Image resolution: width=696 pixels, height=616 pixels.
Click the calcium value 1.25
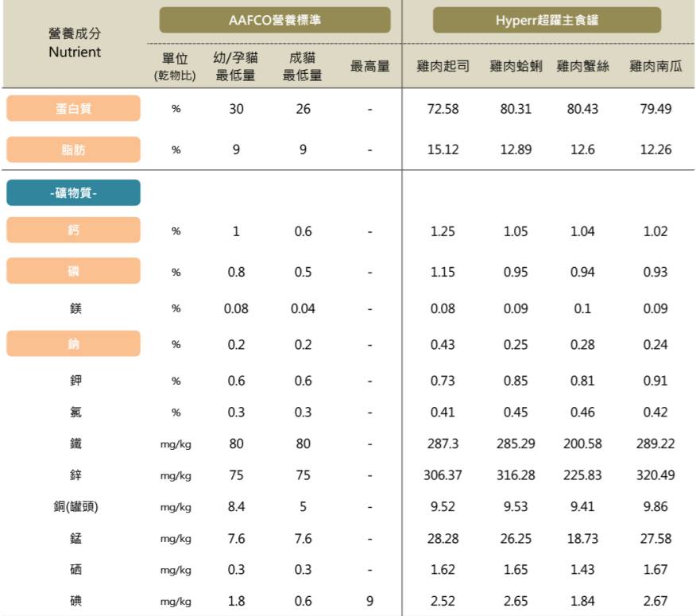pyautogui.click(x=443, y=231)
